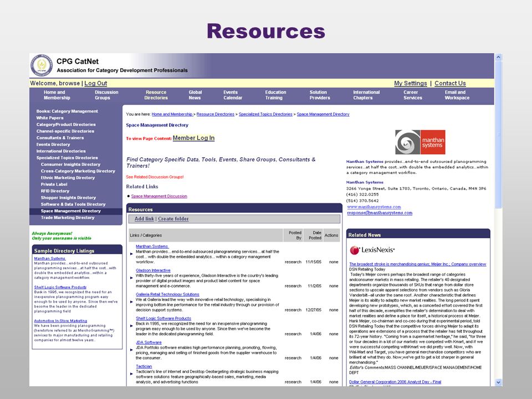Open Category/Product Directories sidebar item
532x399 pixels.
[66, 125]
